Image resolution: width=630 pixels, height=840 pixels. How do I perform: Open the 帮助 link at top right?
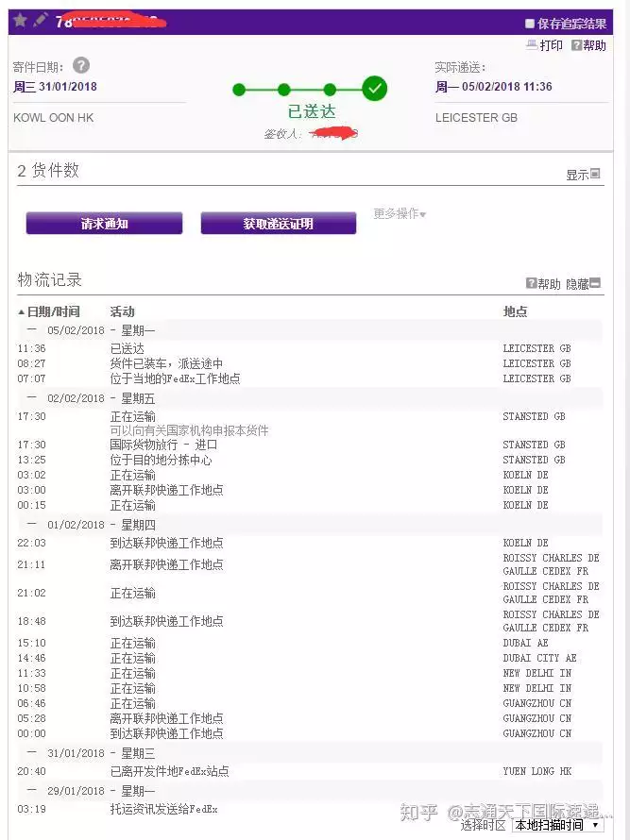coord(588,45)
